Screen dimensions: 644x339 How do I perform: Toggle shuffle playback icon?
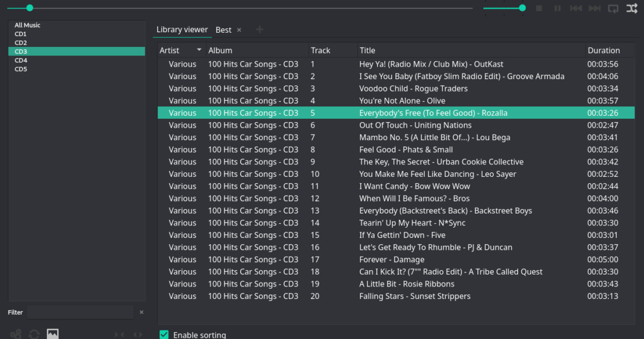coord(632,8)
